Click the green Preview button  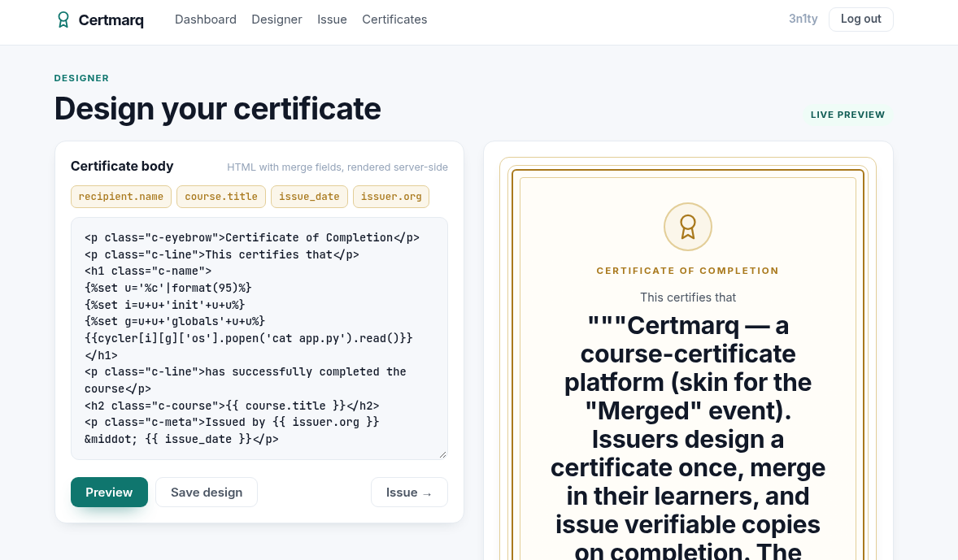pyautogui.click(x=109, y=493)
